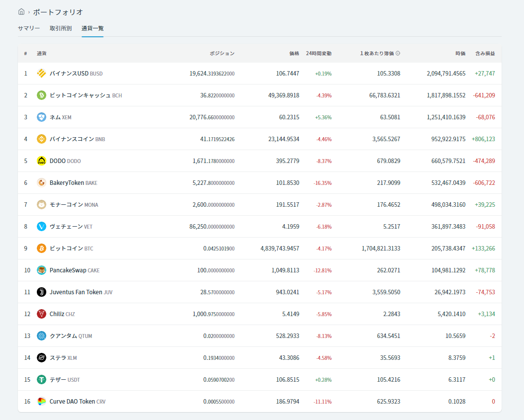Click the Monacoin MONA icon
The height and width of the screenshot is (420, 524).
click(x=41, y=205)
